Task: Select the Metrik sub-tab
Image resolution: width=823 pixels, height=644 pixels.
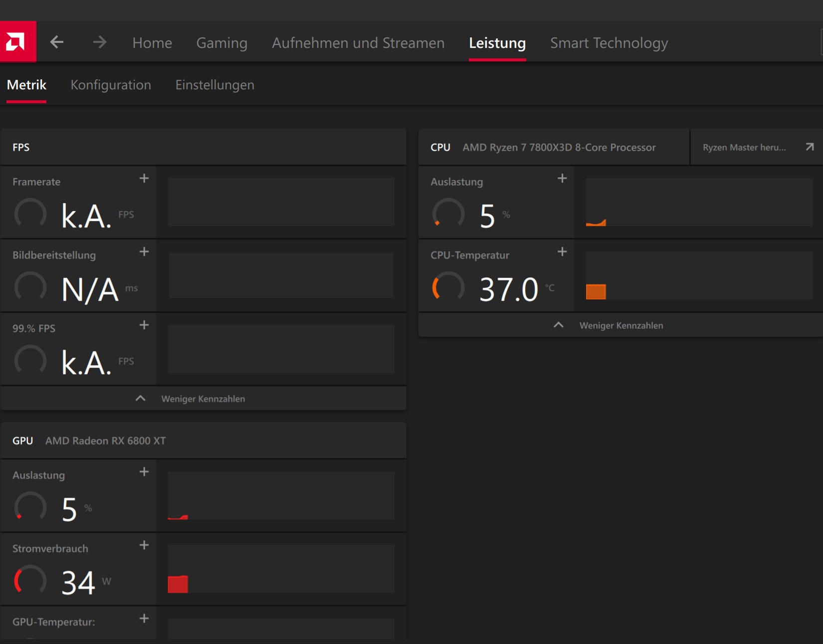Action: pyautogui.click(x=26, y=85)
